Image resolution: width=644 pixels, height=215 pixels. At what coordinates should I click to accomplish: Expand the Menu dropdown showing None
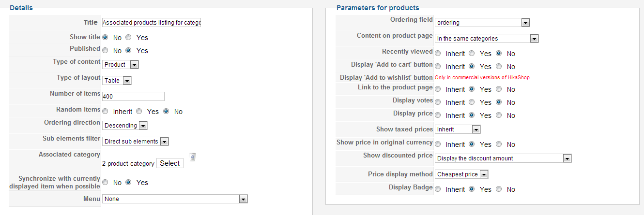coord(175,199)
